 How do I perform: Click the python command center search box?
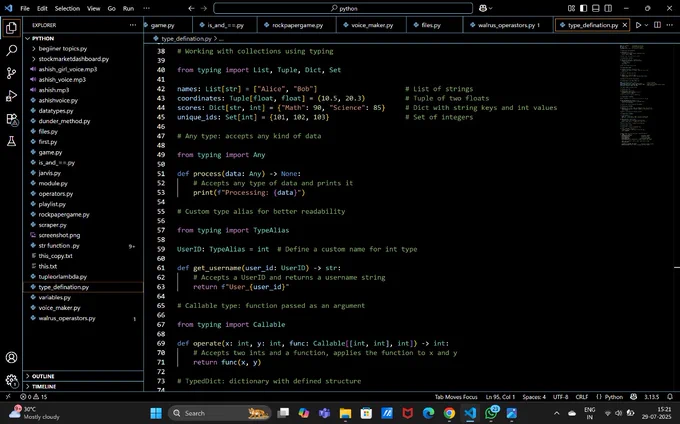343,8
